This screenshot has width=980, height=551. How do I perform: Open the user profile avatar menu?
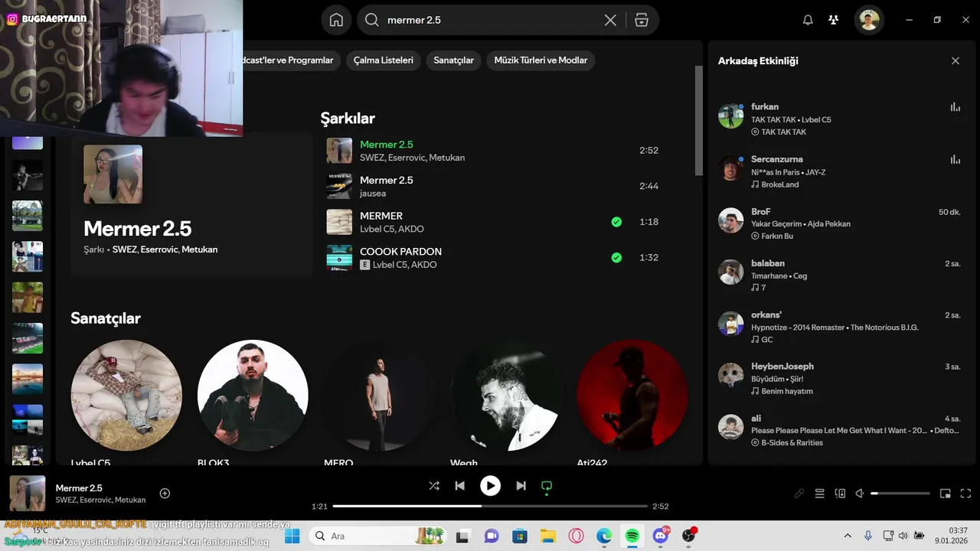pos(869,20)
